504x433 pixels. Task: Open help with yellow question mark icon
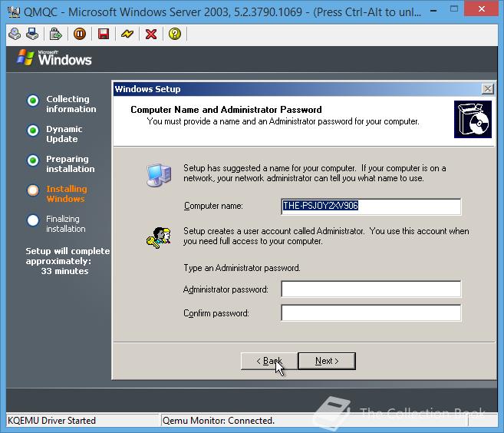coord(175,34)
